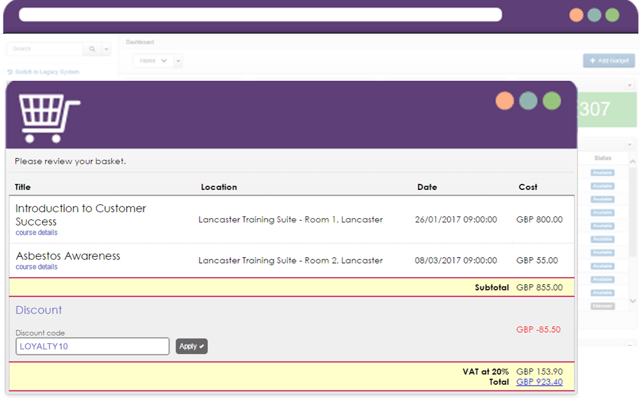Click the scroll up arrow of the dashboard list

coord(633,162)
